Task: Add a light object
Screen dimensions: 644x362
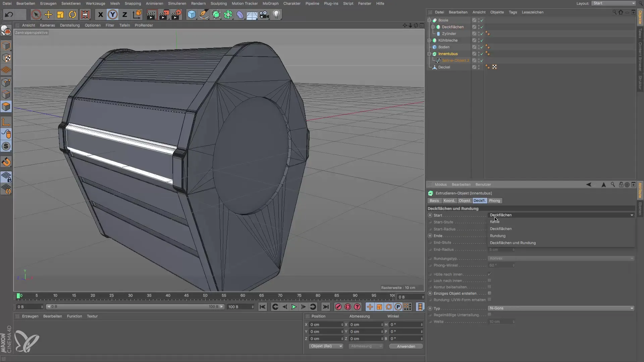Action: [x=276, y=14]
